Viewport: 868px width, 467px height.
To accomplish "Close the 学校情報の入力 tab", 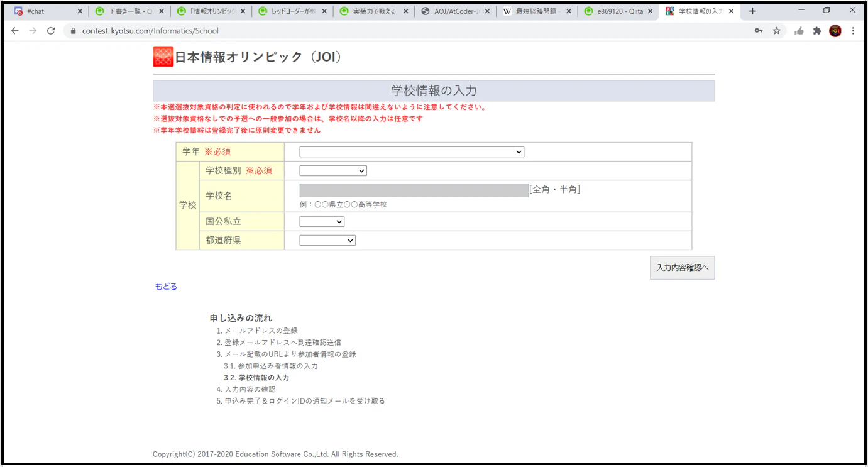I will (731, 11).
